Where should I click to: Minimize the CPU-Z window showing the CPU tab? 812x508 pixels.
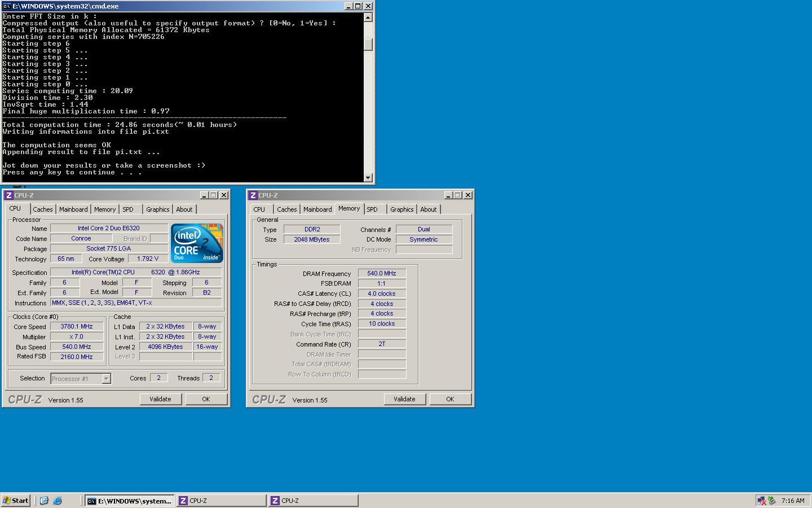(x=204, y=195)
